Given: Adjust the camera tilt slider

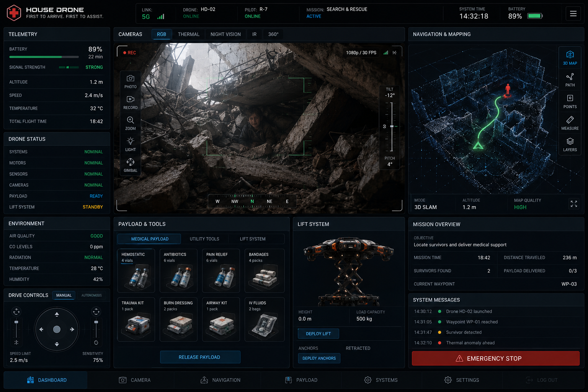Looking at the screenshot, I should click(x=392, y=126).
